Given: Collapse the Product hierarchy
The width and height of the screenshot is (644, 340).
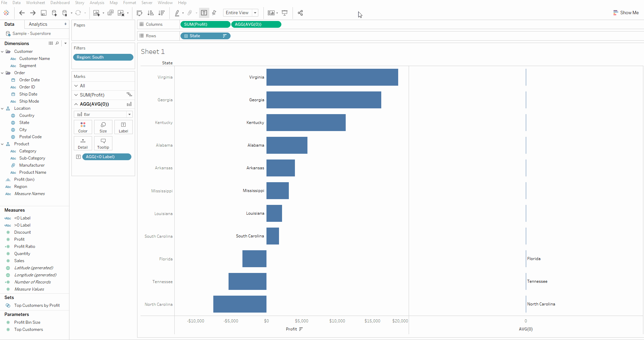Looking at the screenshot, I should [x=2, y=144].
